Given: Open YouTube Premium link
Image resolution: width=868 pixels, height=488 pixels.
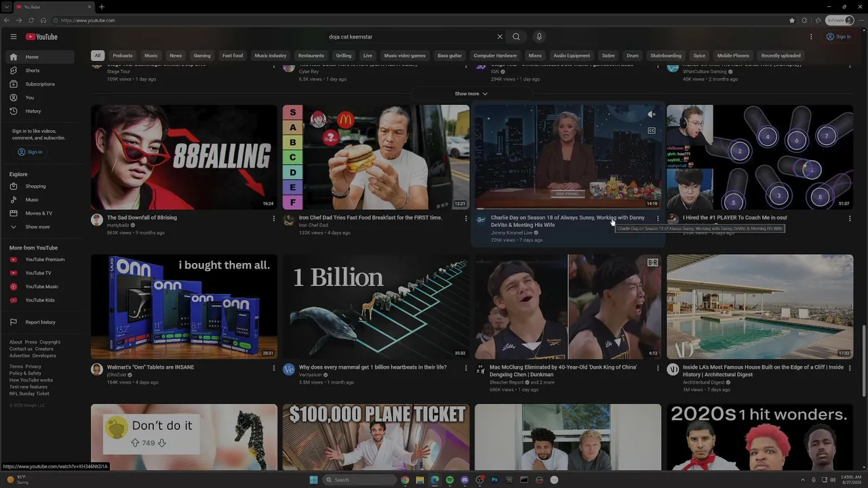Looking at the screenshot, I should (x=41, y=260).
